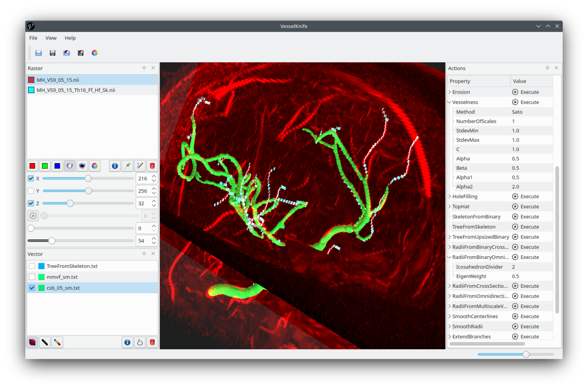The width and height of the screenshot is (588, 389).
Task: Click the black line rendering icon
Action: pyautogui.click(x=45, y=342)
